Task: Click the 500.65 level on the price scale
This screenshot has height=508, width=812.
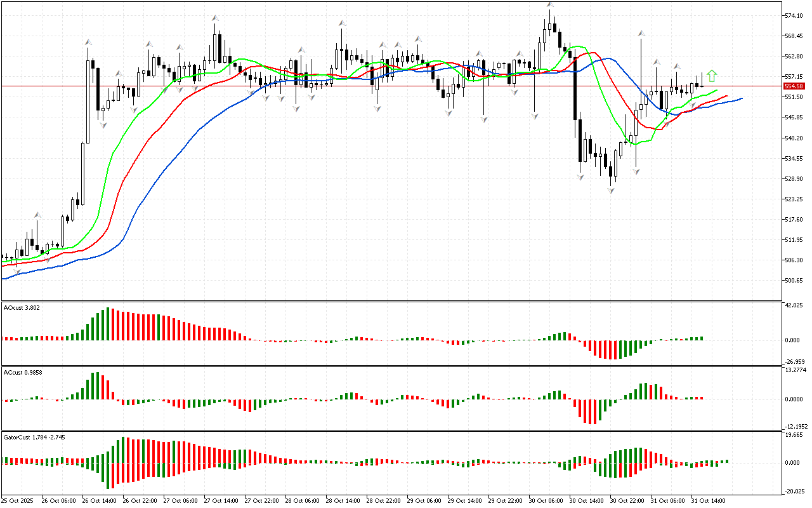Action: pos(794,281)
